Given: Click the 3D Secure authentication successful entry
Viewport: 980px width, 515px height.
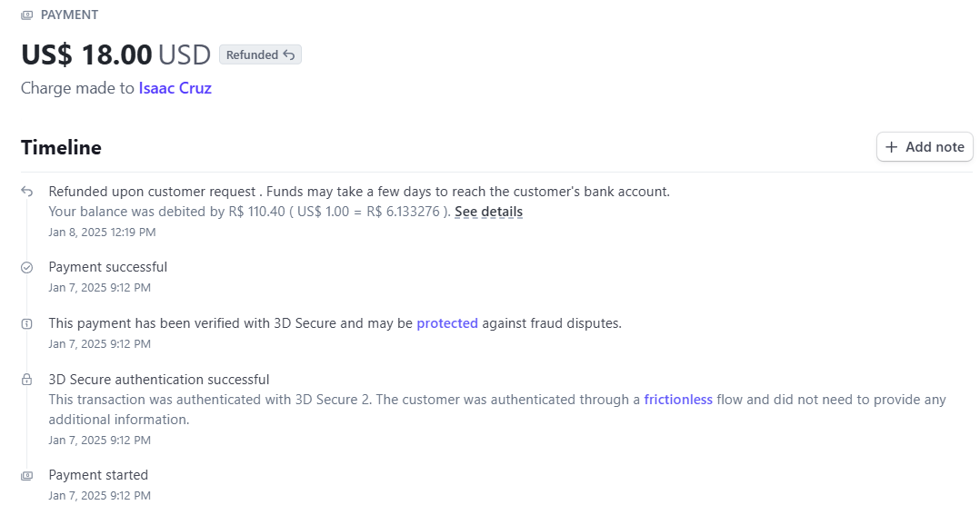Looking at the screenshot, I should [x=159, y=380].
